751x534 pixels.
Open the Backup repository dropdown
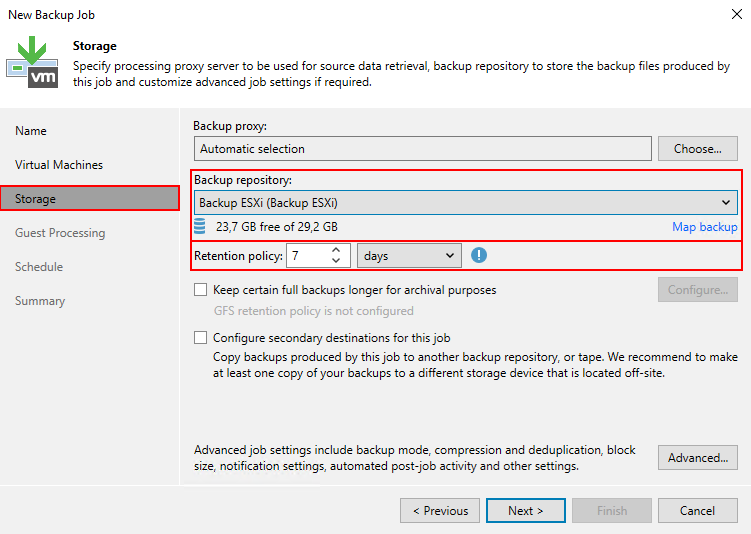[466, 203]
